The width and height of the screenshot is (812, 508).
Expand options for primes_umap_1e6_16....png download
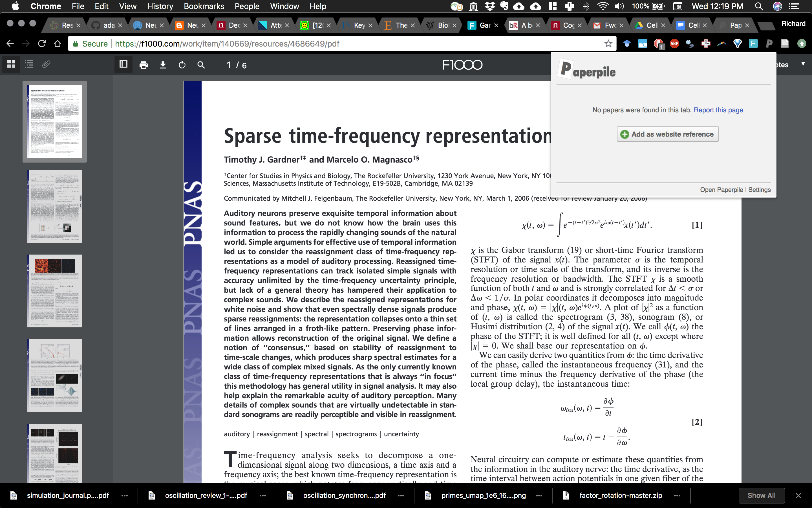(x=539, y=496)
